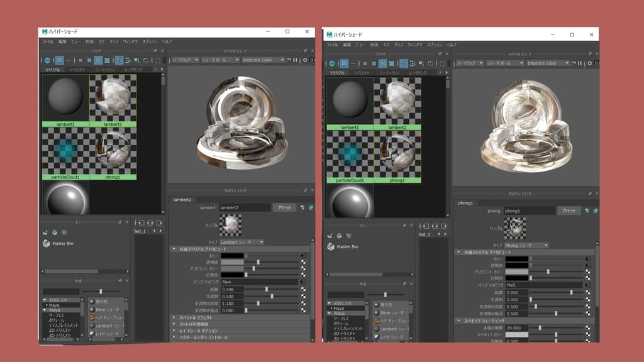Open material viewer settings gear in right window
644x362 pixels.
[x=589, y=63]
